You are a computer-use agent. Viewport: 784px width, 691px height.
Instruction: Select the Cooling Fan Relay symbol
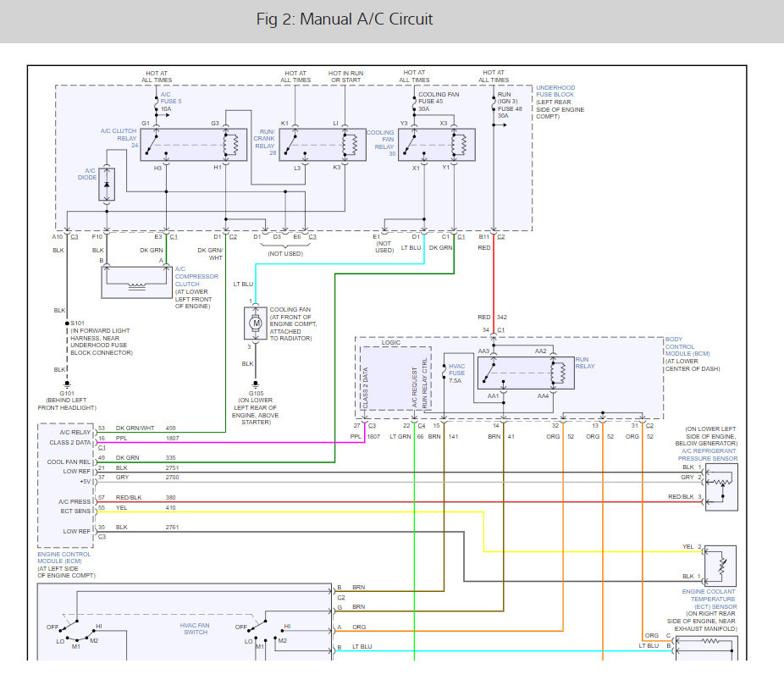click(x=434, y=145)
